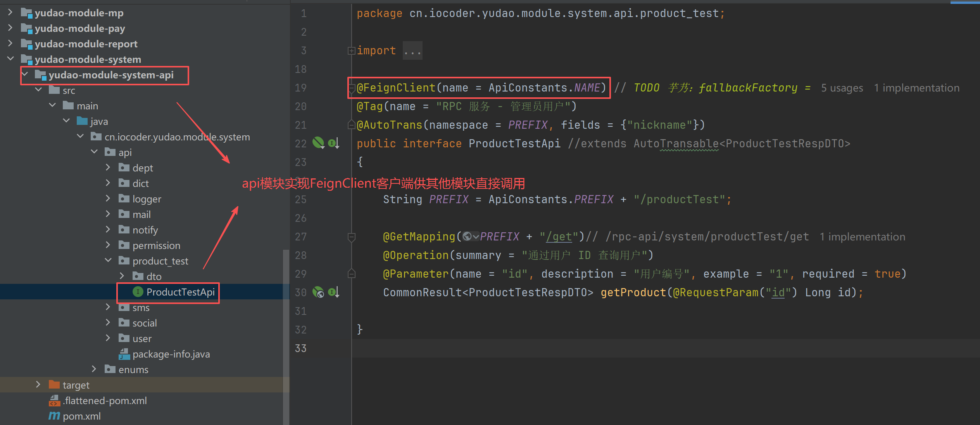Screen dimensions: 980x425
Task: Collapse the product_test folder
Action: tap(108, 261)
